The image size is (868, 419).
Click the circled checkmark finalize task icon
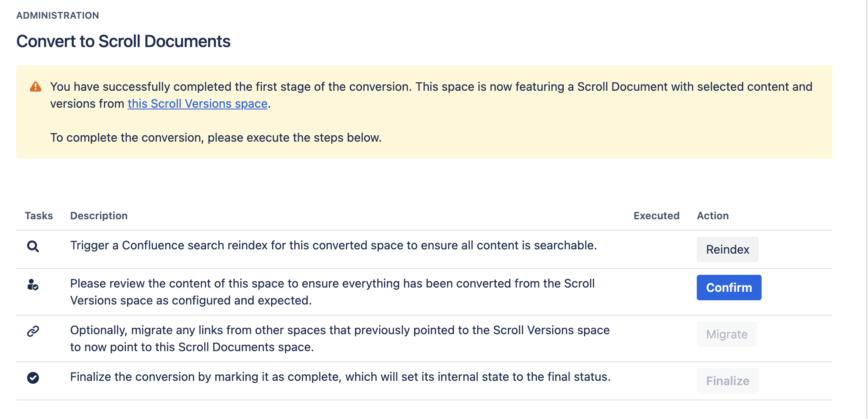coord(33,377)
